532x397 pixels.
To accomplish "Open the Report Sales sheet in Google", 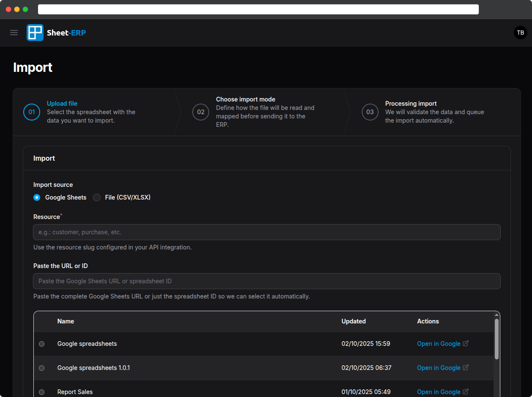I will click(439, 392).
